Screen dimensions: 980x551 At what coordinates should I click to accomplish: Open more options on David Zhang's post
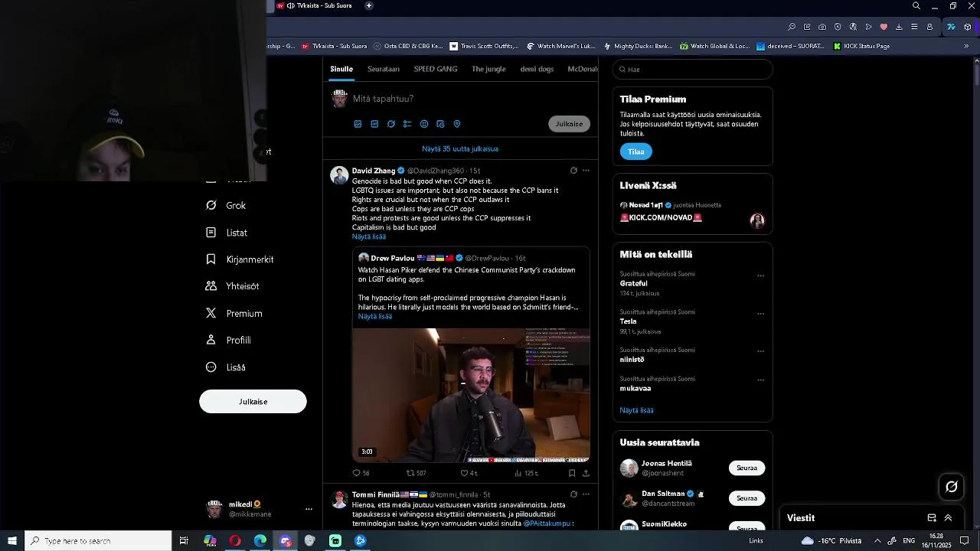coord(586,171)
